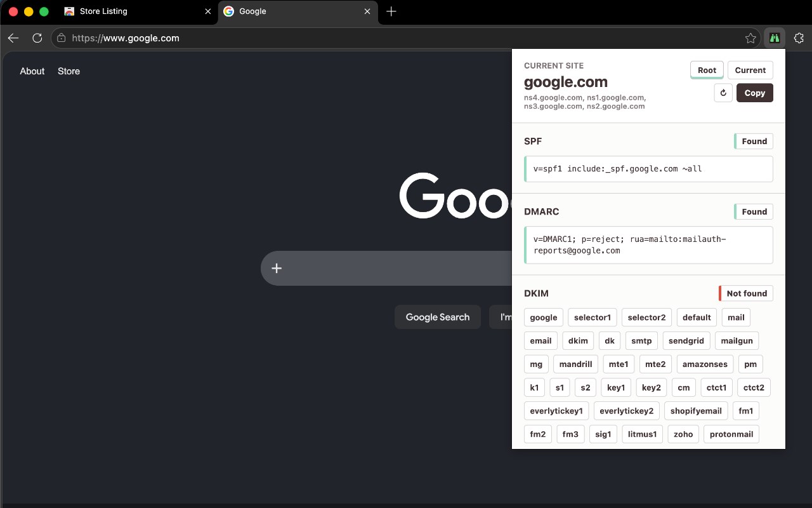
Task: Click the Copy button
Action: [755, 93]
